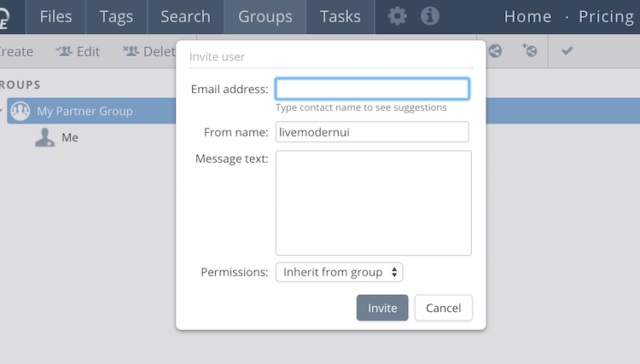Click the info circle icon
Image resolution: width=640 pixels, height=364 pixels.
pos(430,16)
